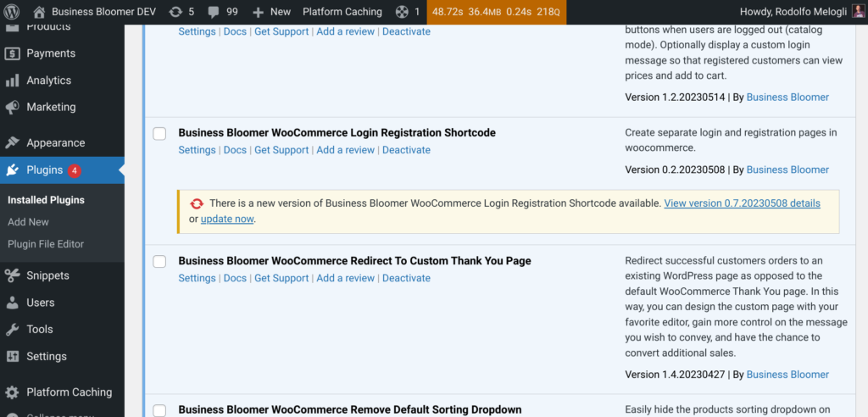Open Plugin File Editor submenu item
Screen dimensions: 868x417
tap(46, 244)
